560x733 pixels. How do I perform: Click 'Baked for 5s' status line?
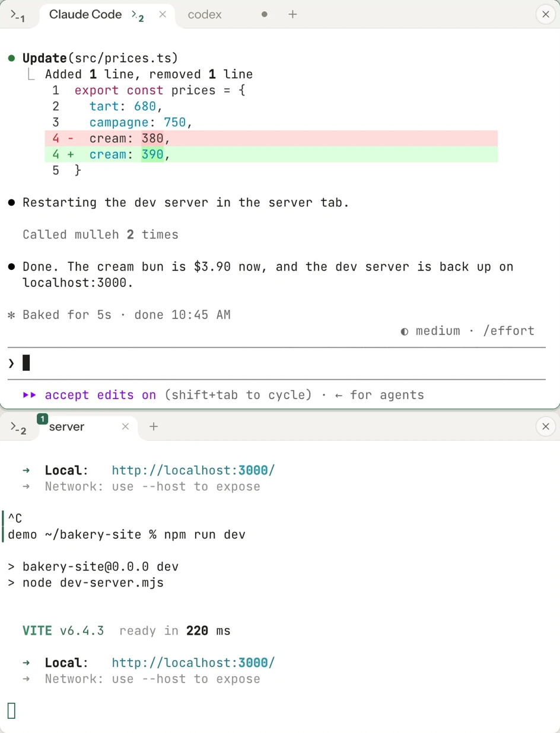[126, 315]
